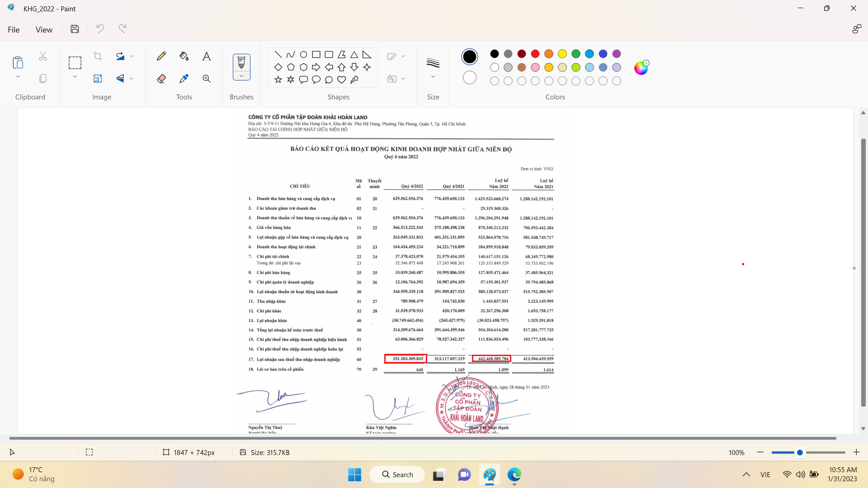
Task: Select the Fill with color bucket
Action: (x=184, y=56)
